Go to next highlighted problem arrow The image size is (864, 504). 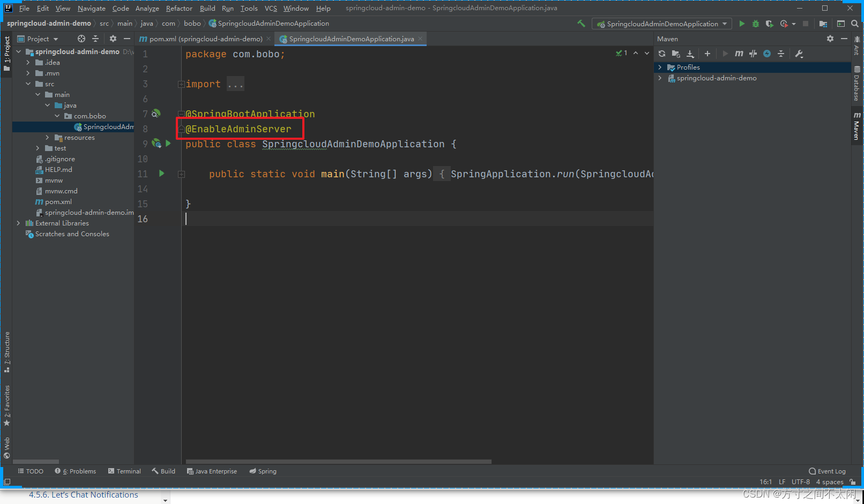[647, 53]
